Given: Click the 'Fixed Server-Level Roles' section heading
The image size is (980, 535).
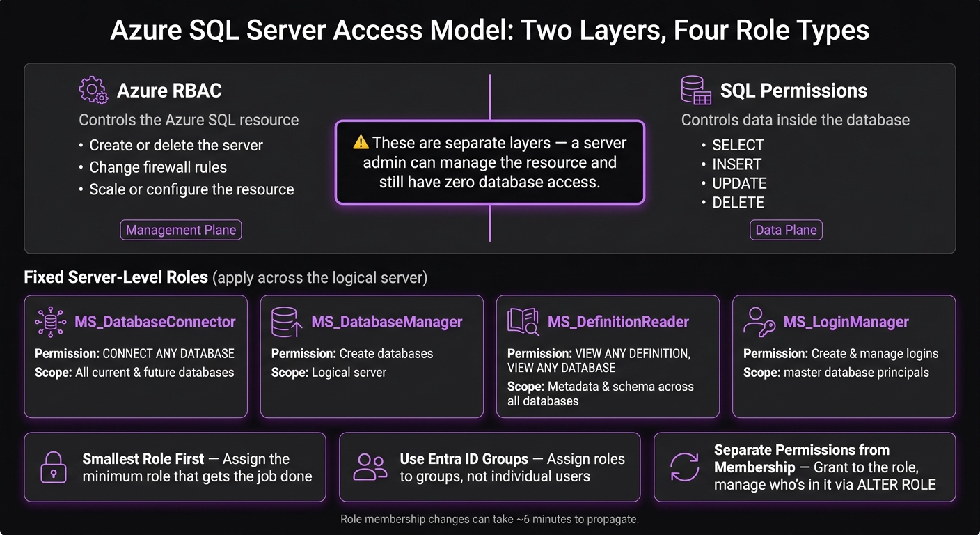Looking at the screenshot, I should tap(116, 277).
